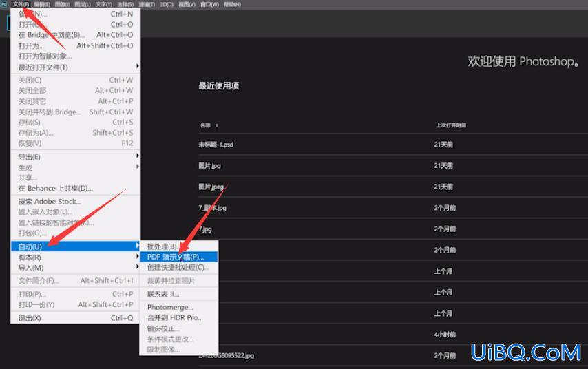Select 搜索 Adobe Stock...
Screen dimensions: 588x369
[x=75, y=202]
